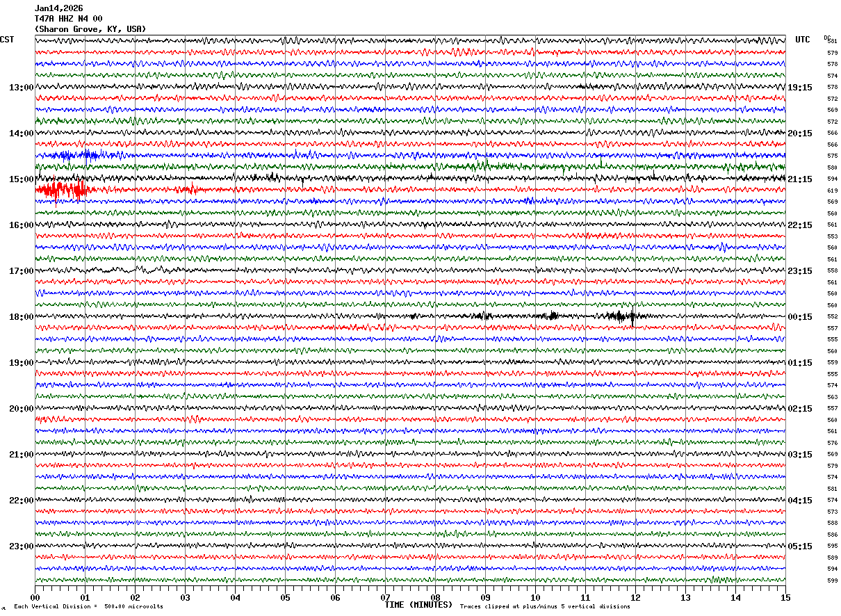Click the 21:15 UTC time label
The width and height of the screenshot is (841, 616).
click(800, 179)
